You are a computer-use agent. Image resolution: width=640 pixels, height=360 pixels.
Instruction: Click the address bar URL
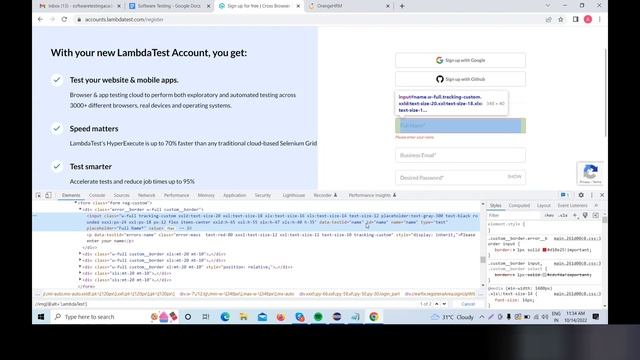(x=124, y=19)
